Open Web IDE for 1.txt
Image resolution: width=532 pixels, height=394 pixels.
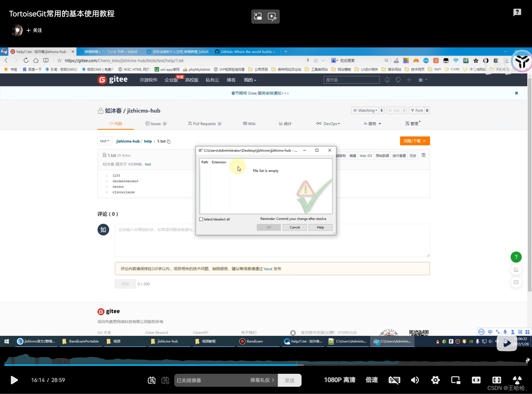[x=366, y=156]
